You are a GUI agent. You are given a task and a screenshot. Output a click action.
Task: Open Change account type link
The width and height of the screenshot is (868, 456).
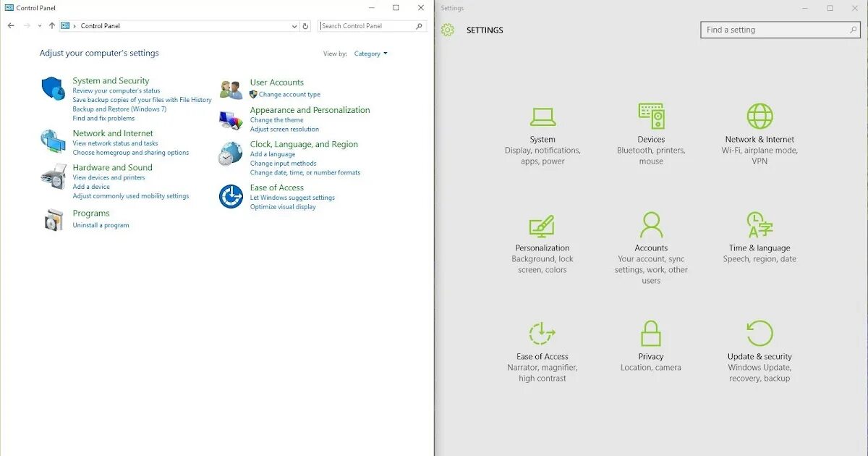tap(289, 94)
